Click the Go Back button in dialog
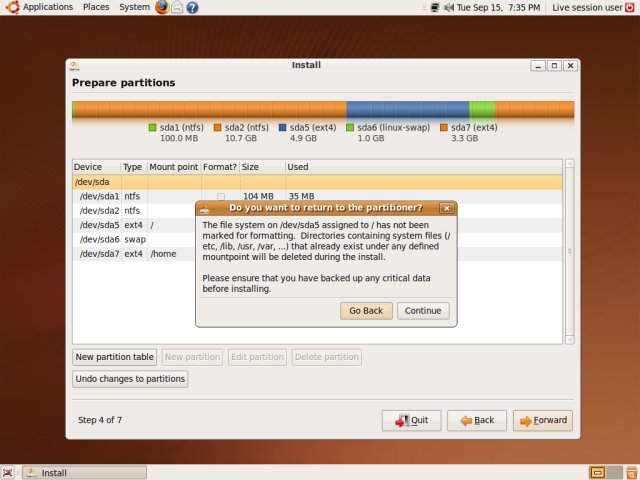 tap(366, 311)
